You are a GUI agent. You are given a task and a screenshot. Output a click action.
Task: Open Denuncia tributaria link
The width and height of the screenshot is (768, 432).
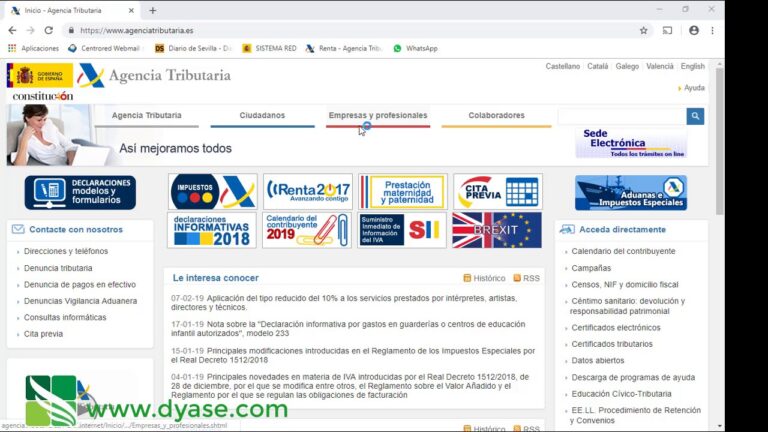[58, 268]
